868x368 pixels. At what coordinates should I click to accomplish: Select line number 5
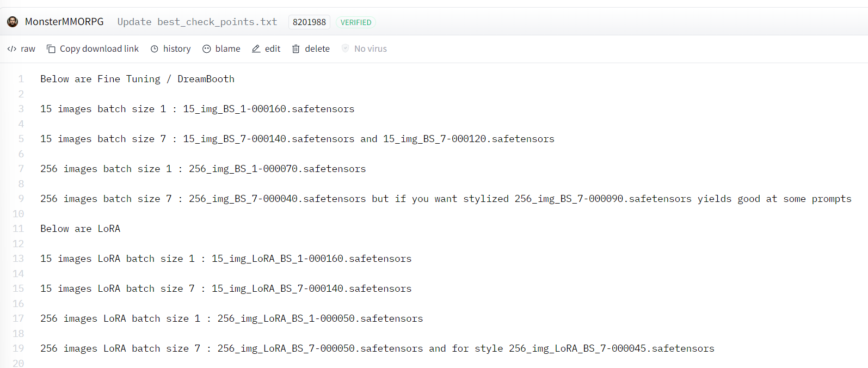tap(21, 139)
